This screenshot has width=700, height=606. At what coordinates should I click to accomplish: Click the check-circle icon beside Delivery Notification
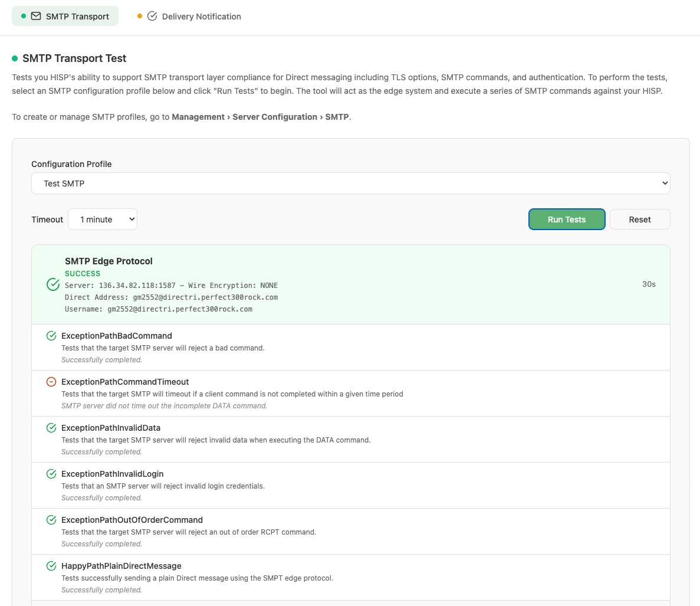152,16
